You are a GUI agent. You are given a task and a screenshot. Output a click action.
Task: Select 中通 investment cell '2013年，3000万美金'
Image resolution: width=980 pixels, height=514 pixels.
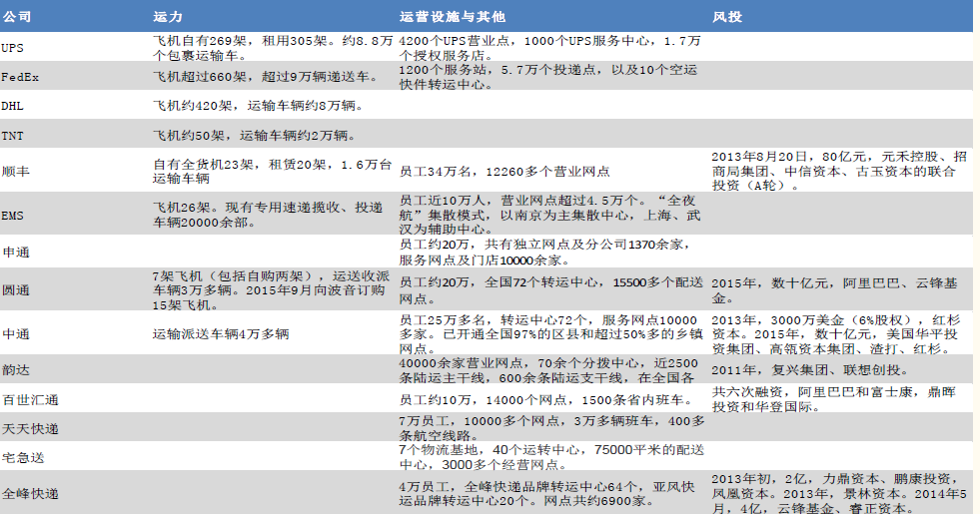click(835, 334)
